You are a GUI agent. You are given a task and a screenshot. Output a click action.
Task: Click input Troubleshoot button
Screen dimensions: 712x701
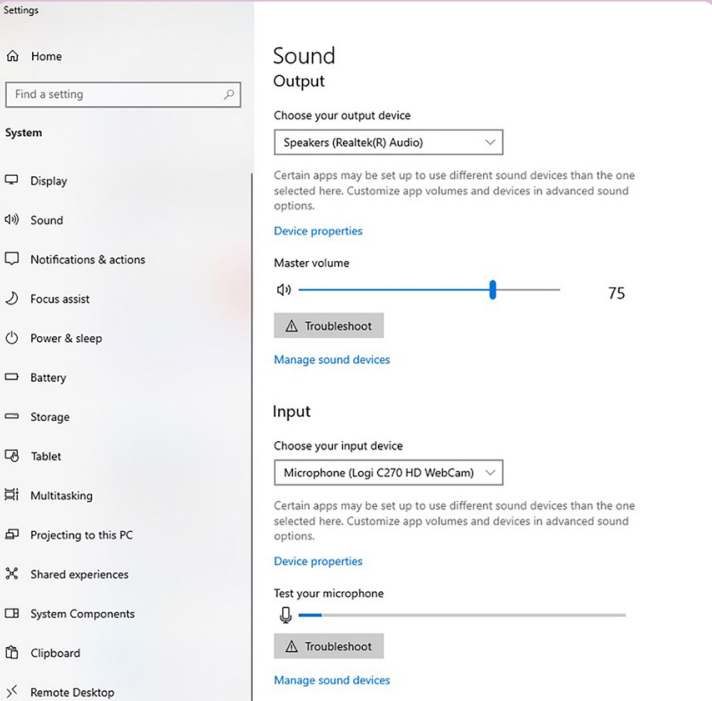pyautogui.click(x=329, y=646)
